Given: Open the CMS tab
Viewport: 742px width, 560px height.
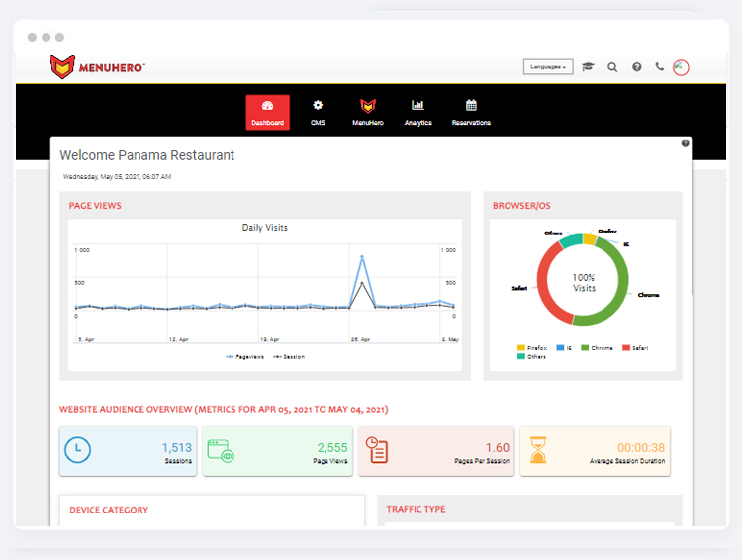Looking at the screenshot, I should coord(318,112).
